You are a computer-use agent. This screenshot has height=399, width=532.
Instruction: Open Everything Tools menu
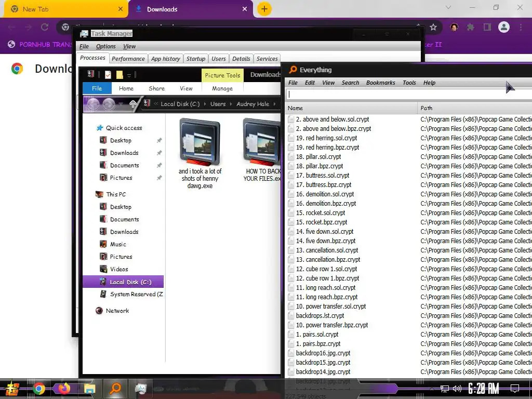[409, 83]
